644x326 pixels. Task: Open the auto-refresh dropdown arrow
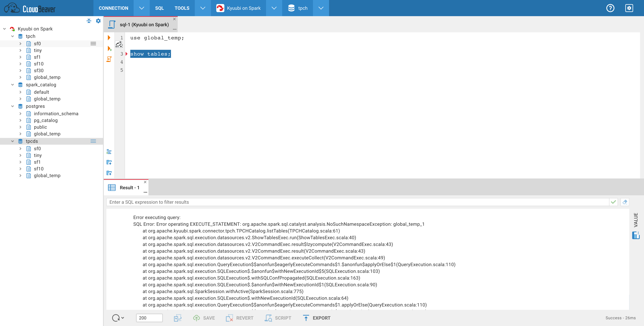[123, 318]
